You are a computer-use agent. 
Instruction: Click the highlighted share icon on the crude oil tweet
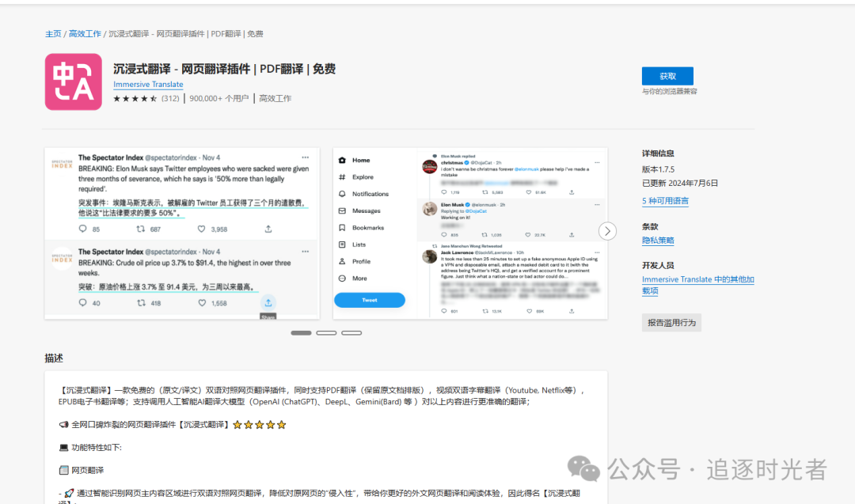click(x=268, y=302)
